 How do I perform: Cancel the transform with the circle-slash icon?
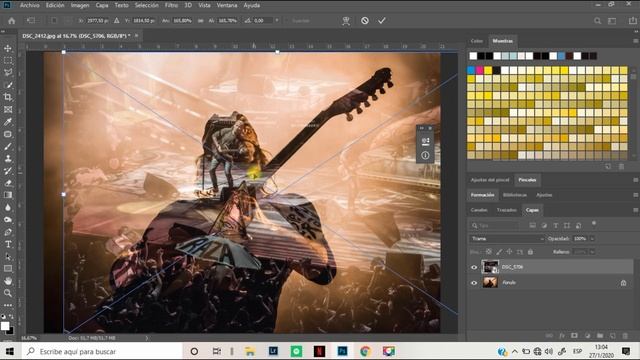(364, 20)
